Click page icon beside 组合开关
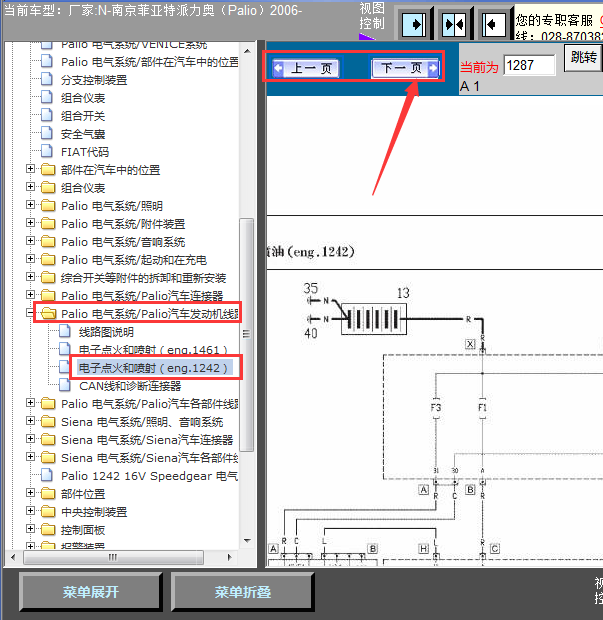The image size is (603, 620). click(47, 115)
